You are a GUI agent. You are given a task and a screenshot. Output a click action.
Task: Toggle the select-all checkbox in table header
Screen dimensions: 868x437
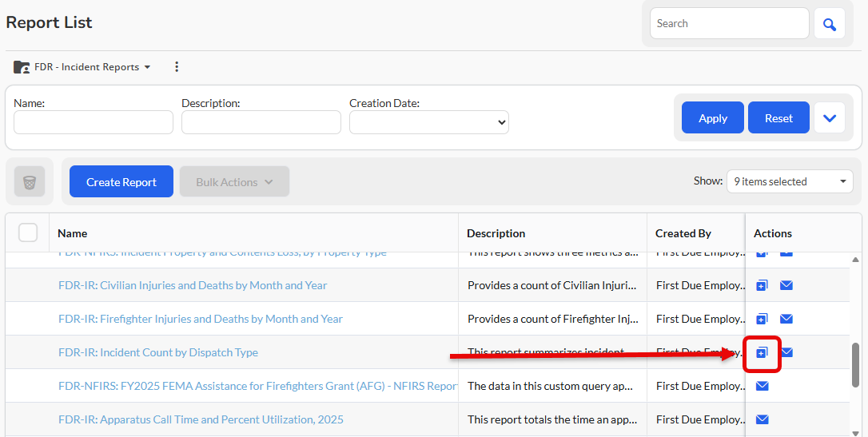pos(28,233)
